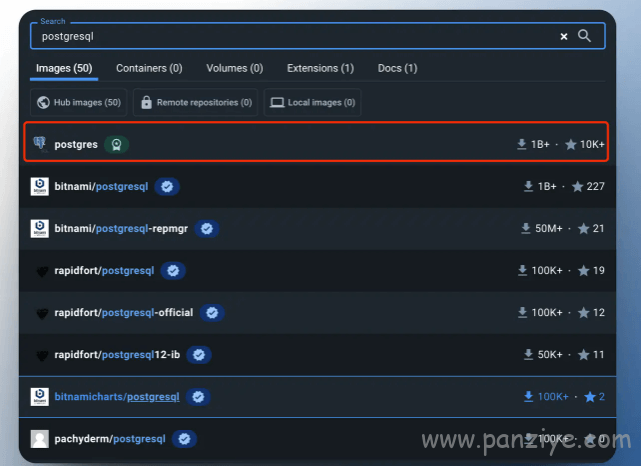Viewport: 641px width, 466px height.
Task: Switch to the Extensions (1) tab
Action: [320, 68]
